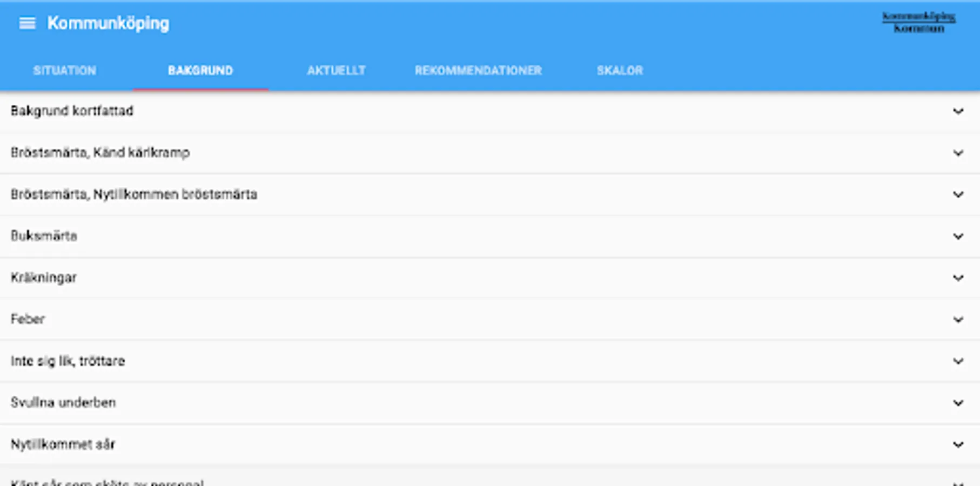Expand the Bakgrund kortfattad chevron
980x486 pixels.
tap(958, 111)
